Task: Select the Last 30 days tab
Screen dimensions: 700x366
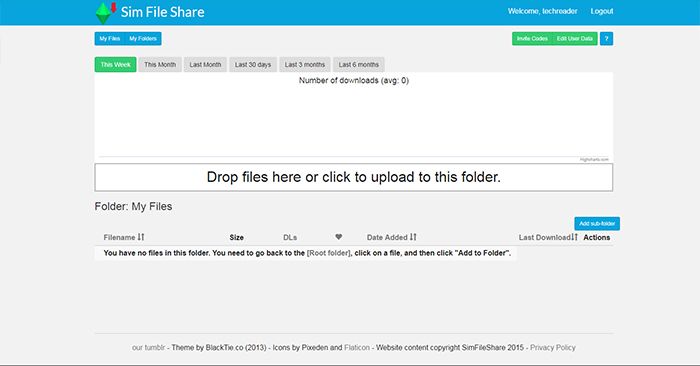Action: click(x=253, y=65)
